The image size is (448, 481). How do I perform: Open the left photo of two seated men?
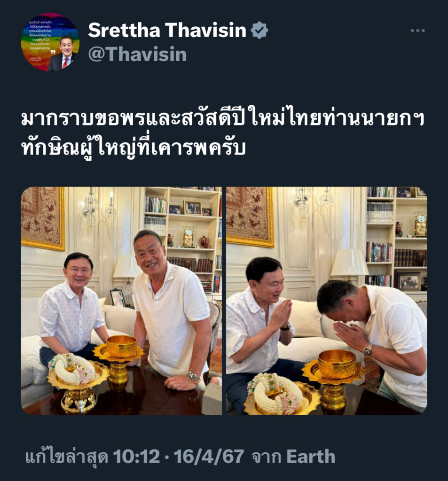tap(121, 301)
